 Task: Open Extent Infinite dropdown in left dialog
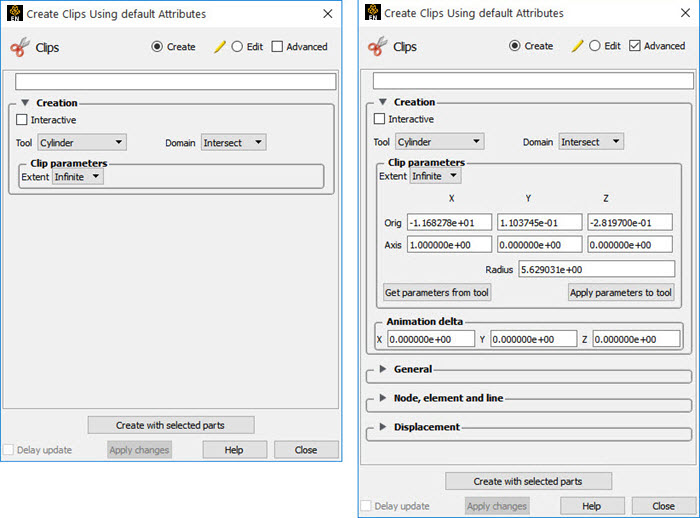78,177
